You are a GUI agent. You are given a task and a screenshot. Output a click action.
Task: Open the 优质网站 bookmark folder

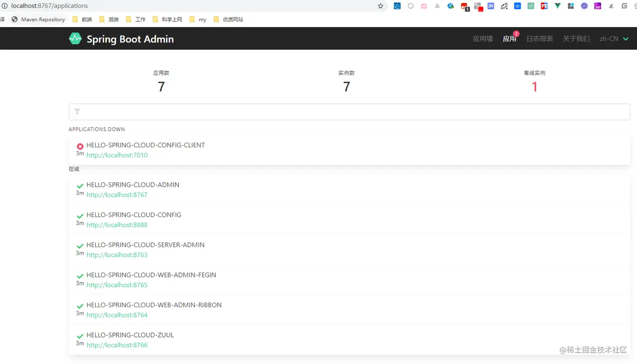[228, 19]
